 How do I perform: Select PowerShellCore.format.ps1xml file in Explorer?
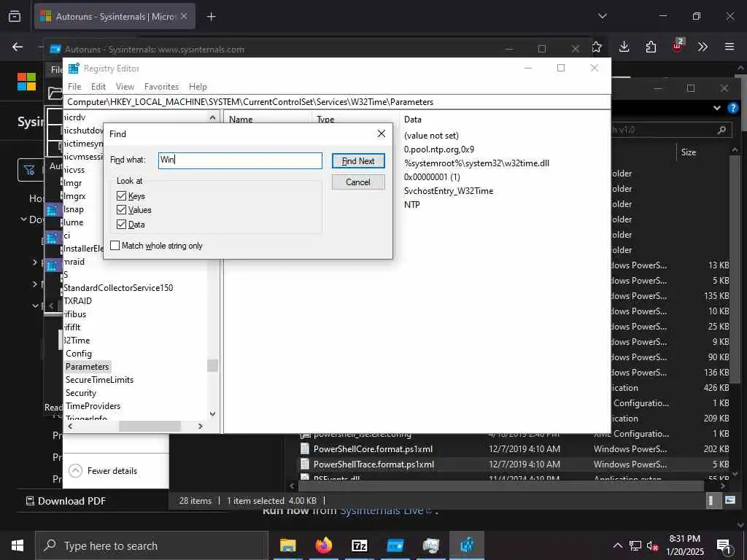click(373, 449)
